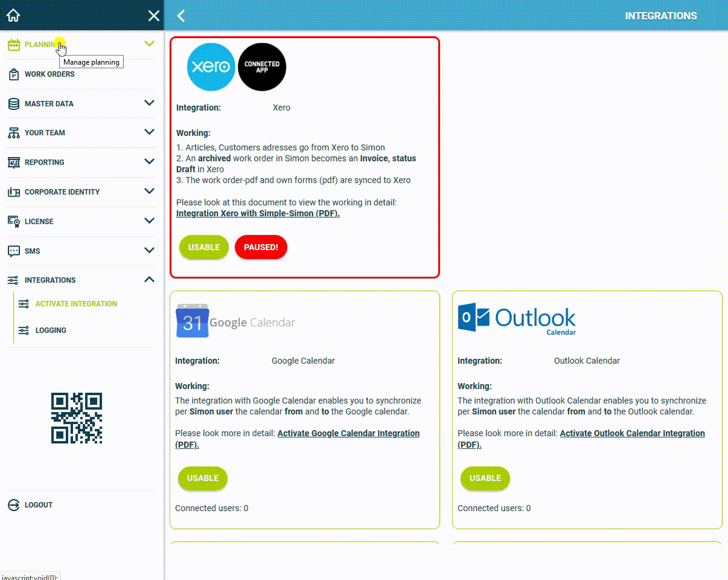
Task: Click the Your Team menu label
Action: point(45,133)
